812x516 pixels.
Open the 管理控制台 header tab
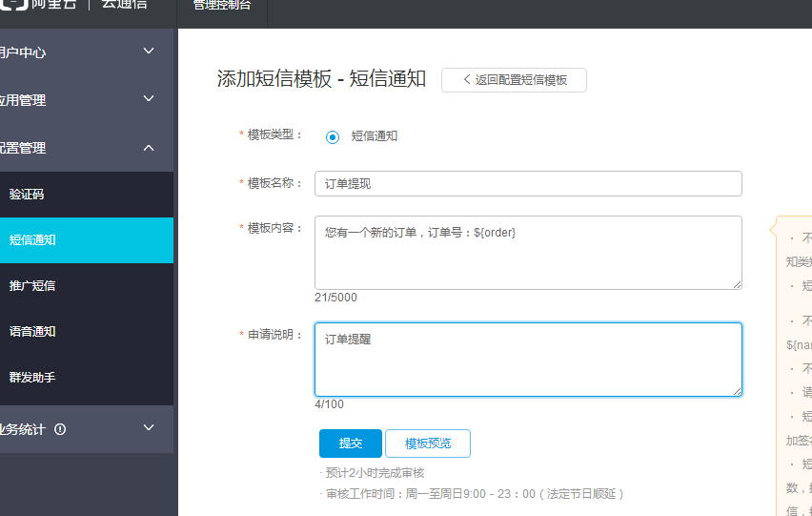[221, 5]
